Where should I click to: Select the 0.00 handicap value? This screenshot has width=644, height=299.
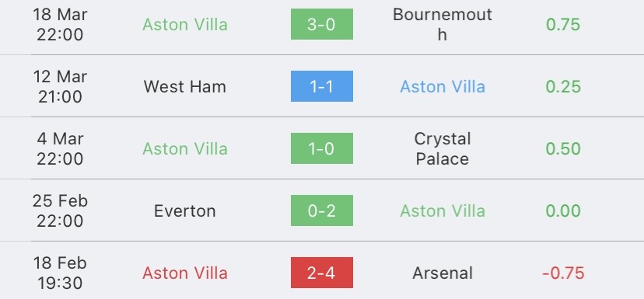pyautogui.click(x=563, y=210)
